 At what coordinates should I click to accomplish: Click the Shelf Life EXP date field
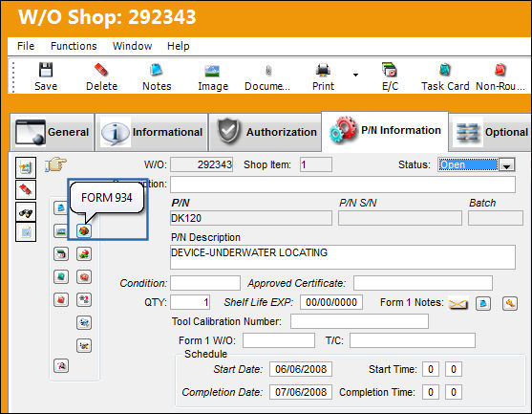(x=331, y=302)
